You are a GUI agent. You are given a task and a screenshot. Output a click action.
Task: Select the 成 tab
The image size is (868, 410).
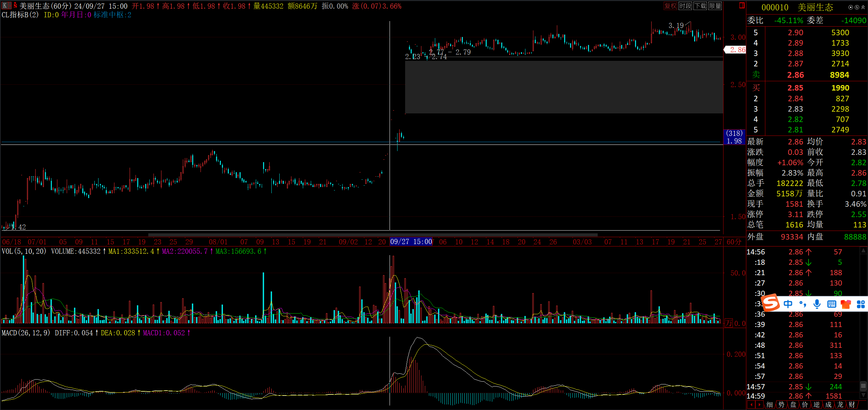pos(828,404)
